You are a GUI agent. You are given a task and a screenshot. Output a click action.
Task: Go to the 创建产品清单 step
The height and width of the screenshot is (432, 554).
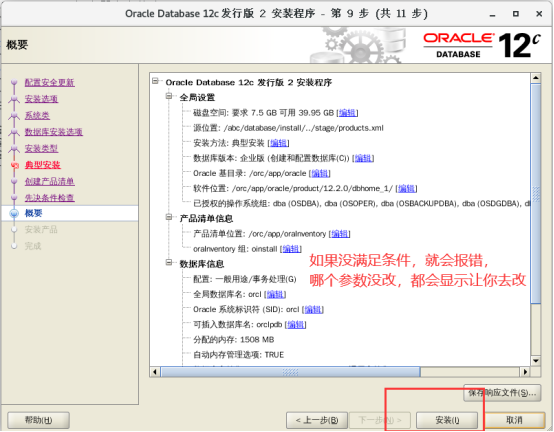tap(49, 182)
